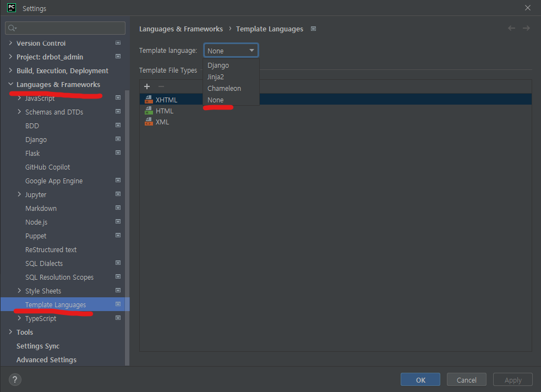Click project-level icon next to Google App Engine
The height and width of the screenshot is (392, 541).
118,180
